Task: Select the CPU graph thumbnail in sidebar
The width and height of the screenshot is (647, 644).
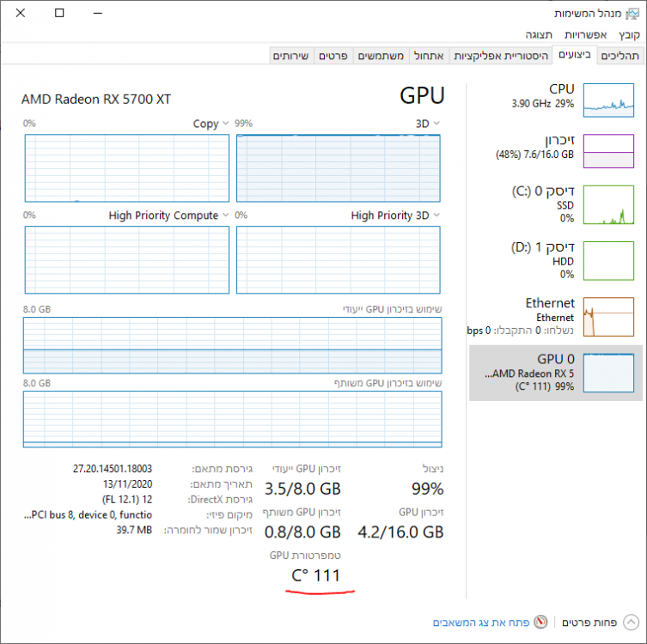Action: coord(608,100)
